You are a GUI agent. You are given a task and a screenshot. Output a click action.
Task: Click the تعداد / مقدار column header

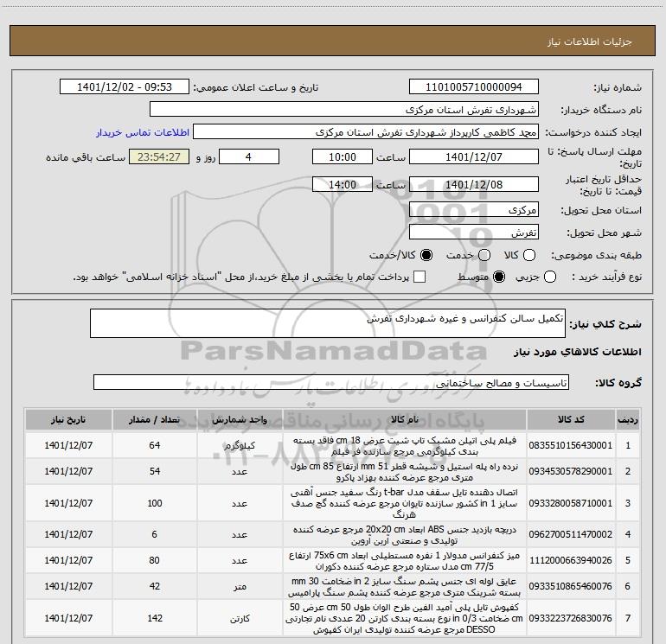click(x=155, y=420)
